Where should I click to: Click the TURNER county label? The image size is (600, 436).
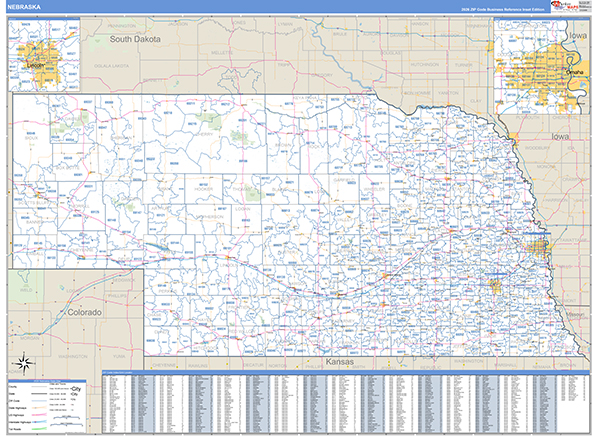click(x=463, y=65)
